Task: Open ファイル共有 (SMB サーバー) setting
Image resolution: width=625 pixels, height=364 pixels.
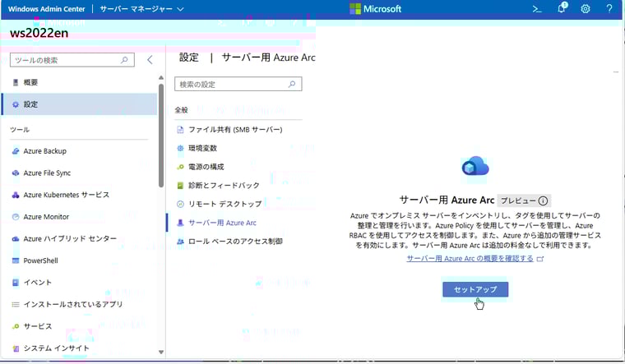Action: pos(235,130)
